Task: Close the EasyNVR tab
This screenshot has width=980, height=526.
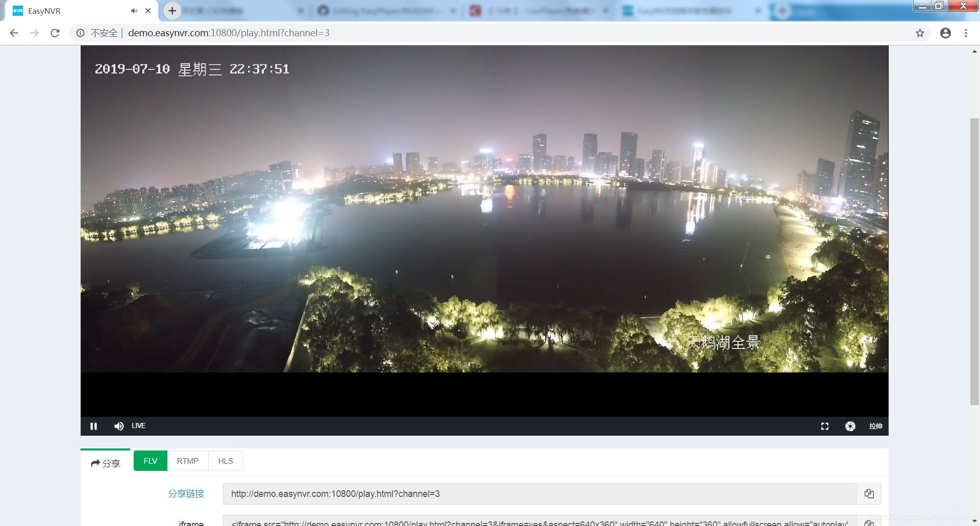Action: pyautogui.click(x=148, y=11)
